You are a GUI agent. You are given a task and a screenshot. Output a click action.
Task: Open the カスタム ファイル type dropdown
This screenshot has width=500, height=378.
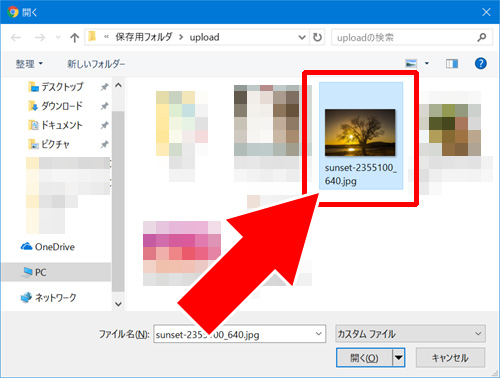[x=410, y=334]
